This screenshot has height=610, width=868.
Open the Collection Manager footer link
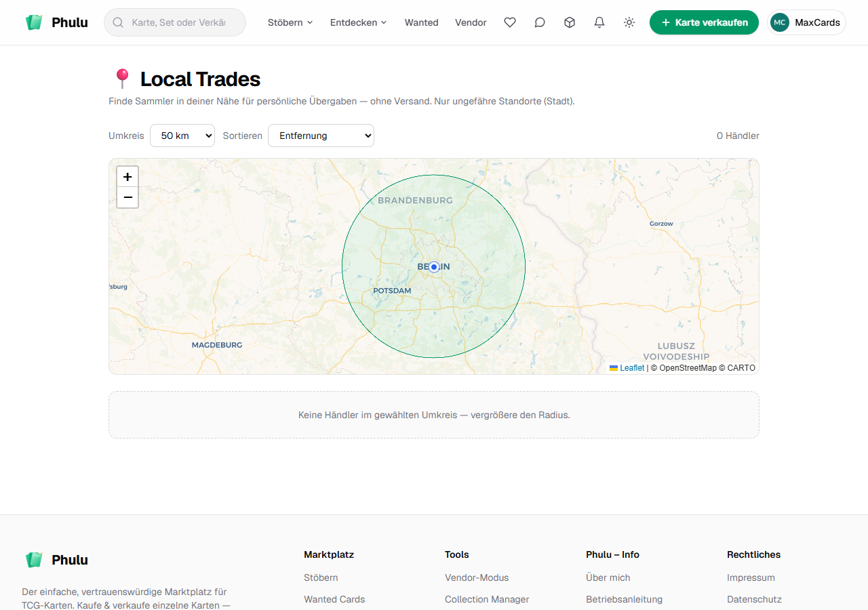point(487,599)
